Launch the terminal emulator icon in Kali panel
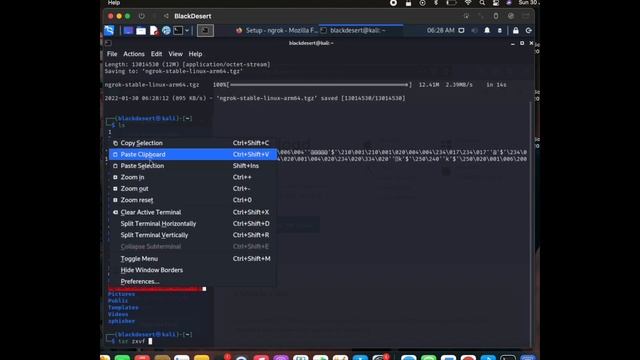640x360 pixels. (x=178, y=31)
